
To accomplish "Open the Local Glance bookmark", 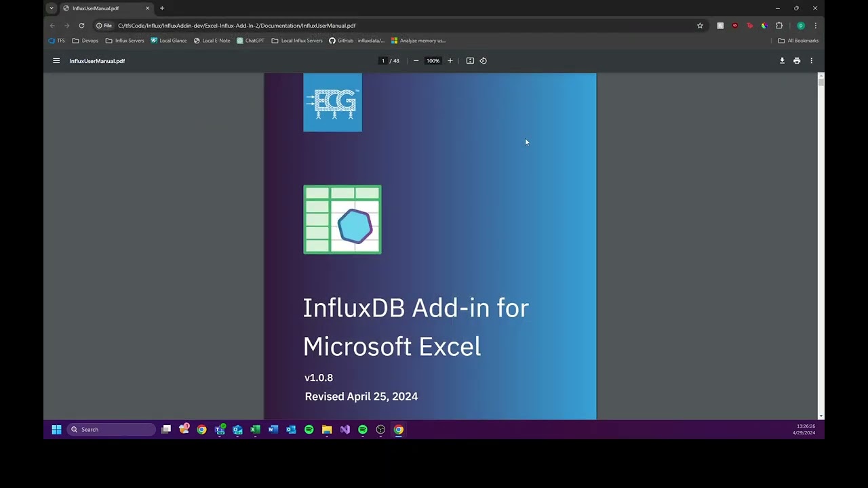I will [169, 41].
